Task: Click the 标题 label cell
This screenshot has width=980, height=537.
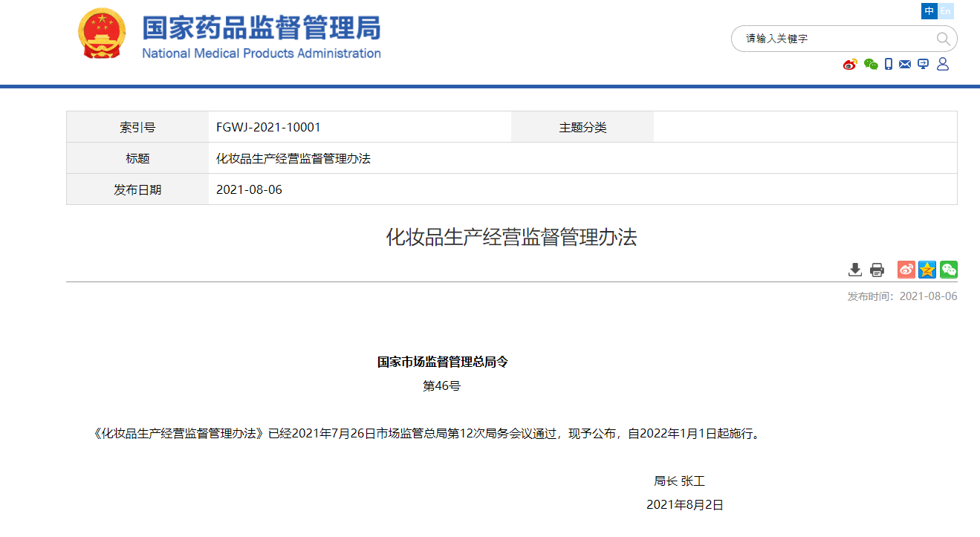Action: (137, 158)
